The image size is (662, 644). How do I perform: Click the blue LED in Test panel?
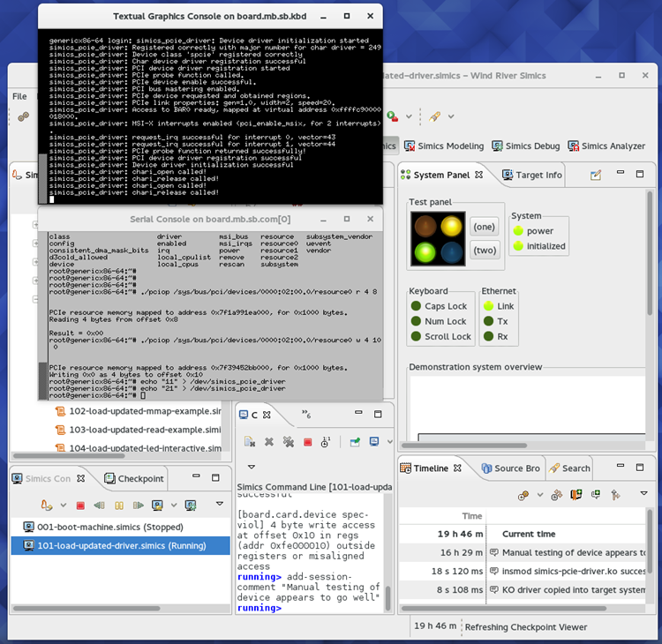coord(451,252)
